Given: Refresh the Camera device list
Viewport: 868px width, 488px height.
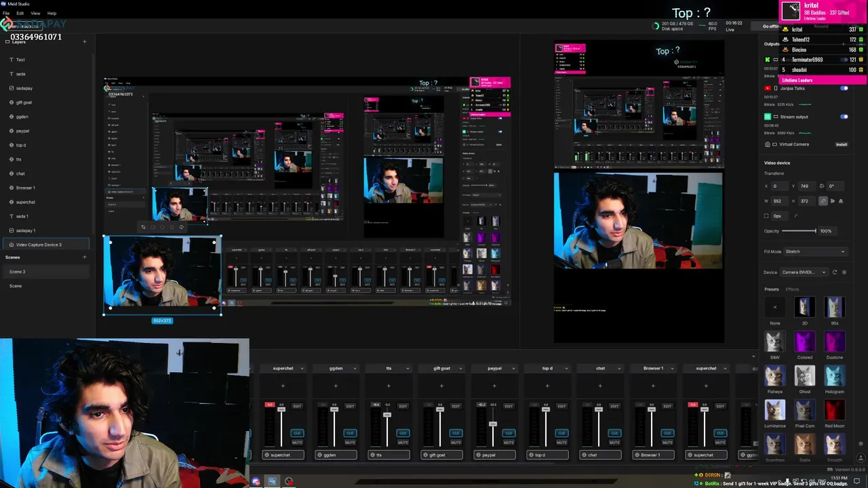Looking at the screenshot, I should (835, 272).
